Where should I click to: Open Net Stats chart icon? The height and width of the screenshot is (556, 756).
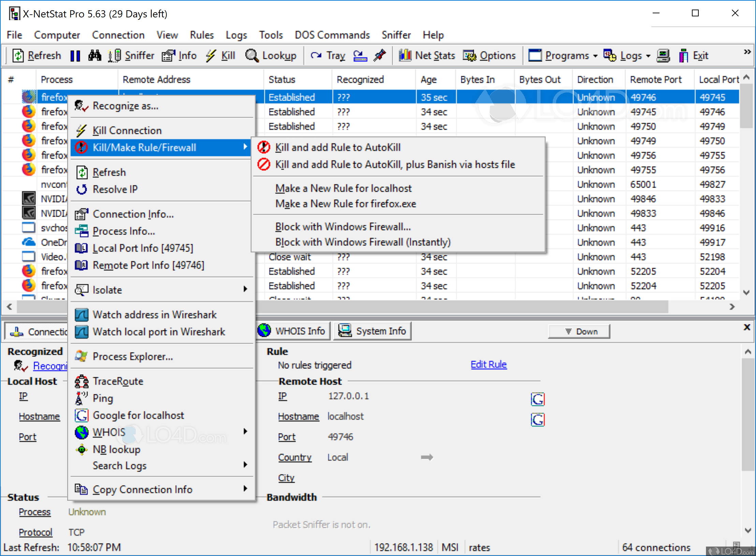coord(405,56)
